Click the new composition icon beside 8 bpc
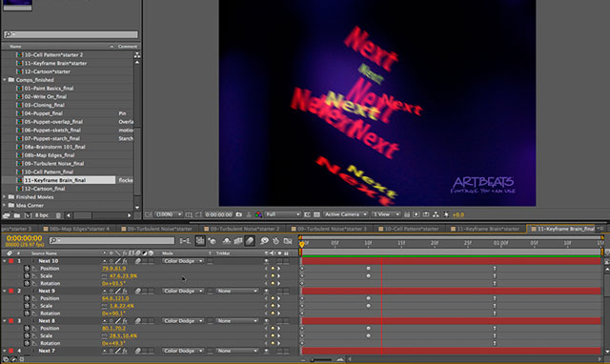 coord(28,215)
